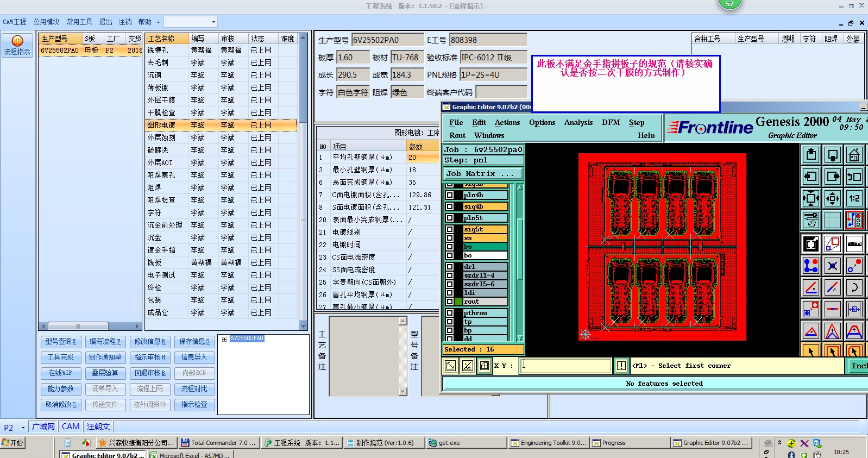The image size is (868, 458).
Task: Click the 流程对比 button
Action: tap(194, 389)
